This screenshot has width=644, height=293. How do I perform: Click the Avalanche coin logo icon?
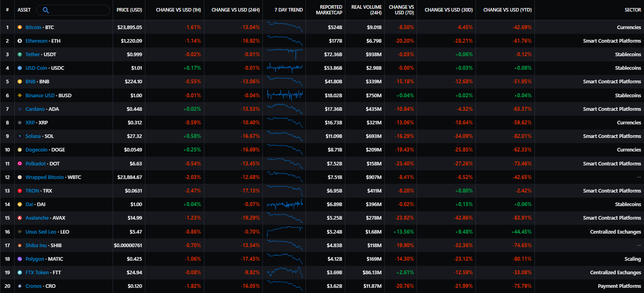coord(20,218)
